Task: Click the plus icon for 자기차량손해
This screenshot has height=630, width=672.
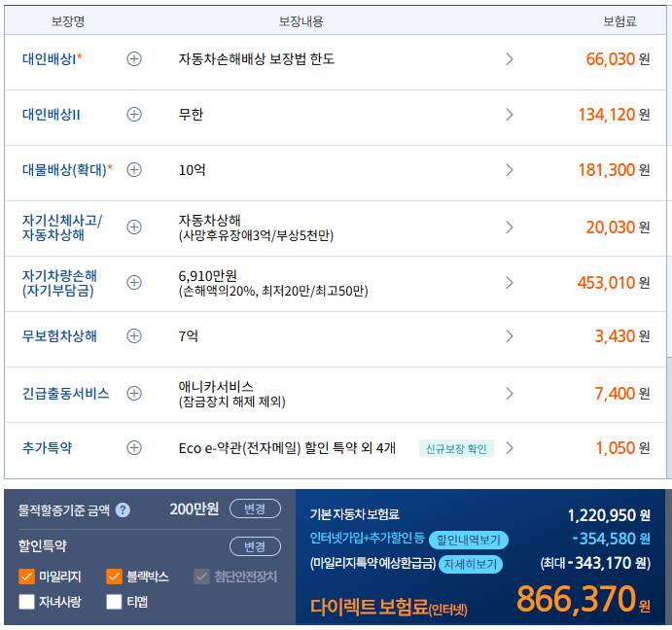Action: point(134,282)
